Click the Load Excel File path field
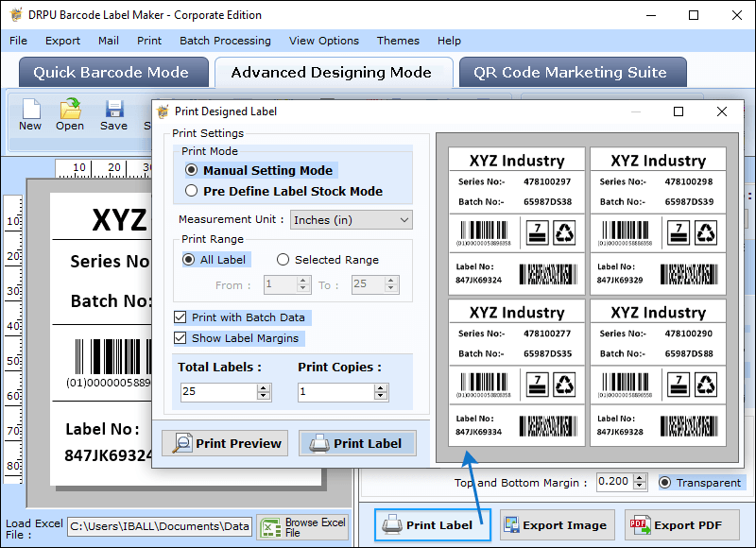 (x=160, y=526)
